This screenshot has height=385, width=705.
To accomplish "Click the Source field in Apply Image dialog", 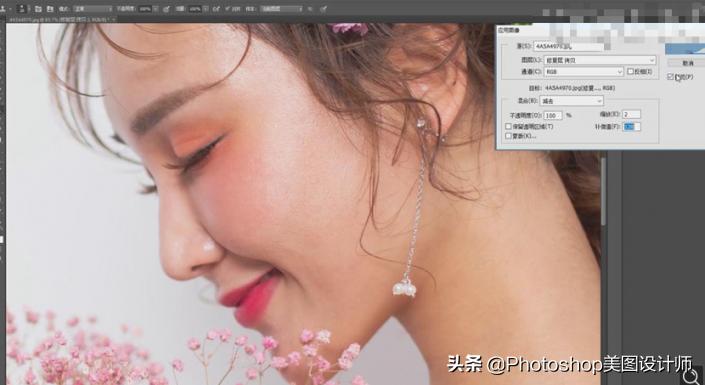I will click(569, 46).
